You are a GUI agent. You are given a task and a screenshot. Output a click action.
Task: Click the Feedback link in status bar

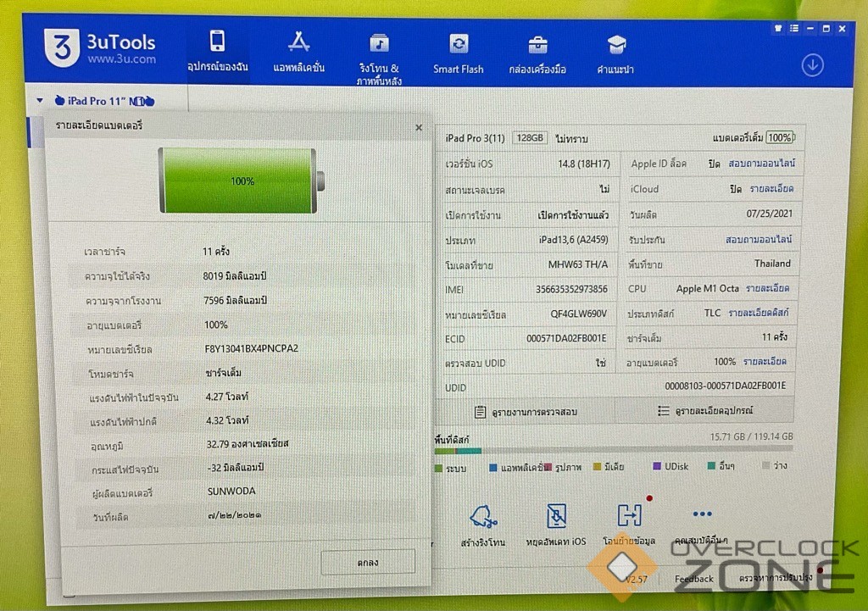point(693,579)
